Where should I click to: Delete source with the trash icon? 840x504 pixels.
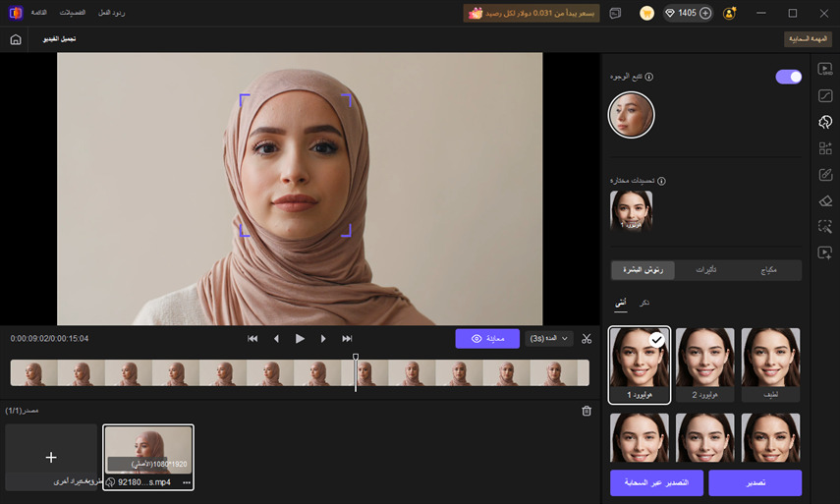(x=587, y=411)
